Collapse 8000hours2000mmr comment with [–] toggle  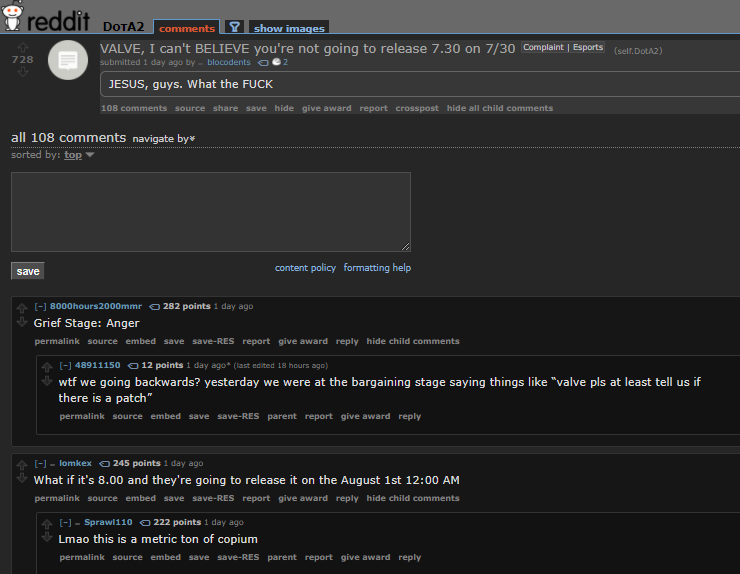[x=40, y=306]
